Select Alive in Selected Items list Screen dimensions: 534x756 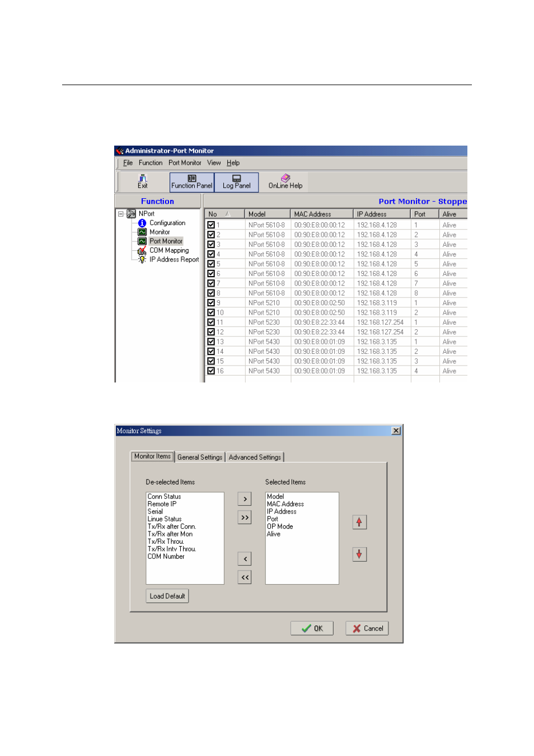click(x=274, y=534)
